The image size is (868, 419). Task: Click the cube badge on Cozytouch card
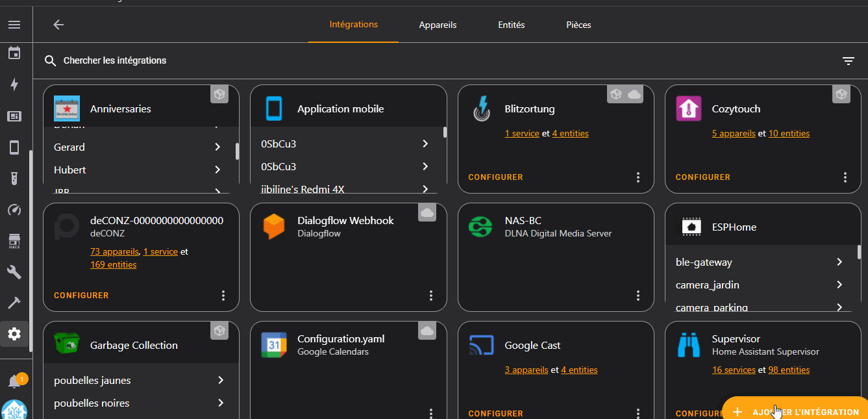(841, 94)
